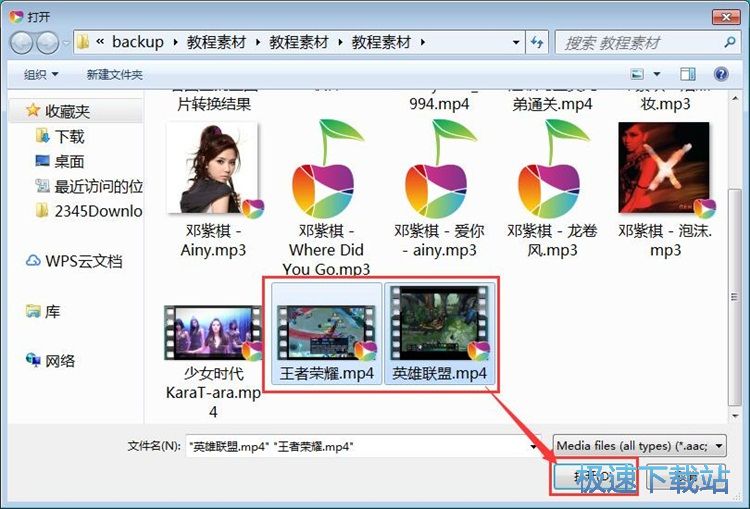
Task: Expand the filename history dropdown arrow
Action: click(x=534, y=447)
